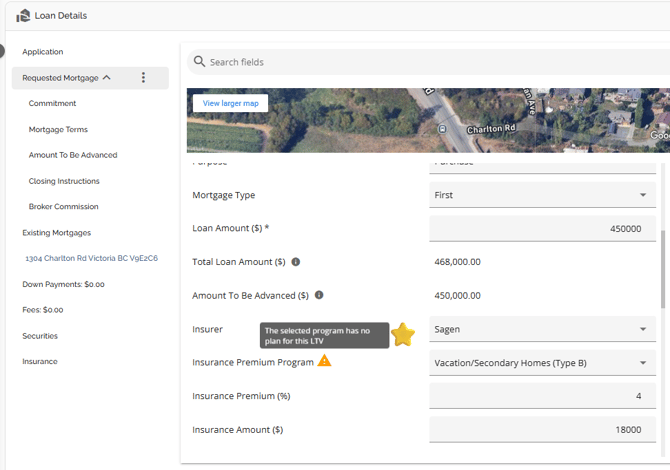Collapse the Requested Mortgage section
The height and width of the screenshot is (470, 670).
[x=106, y=78]
